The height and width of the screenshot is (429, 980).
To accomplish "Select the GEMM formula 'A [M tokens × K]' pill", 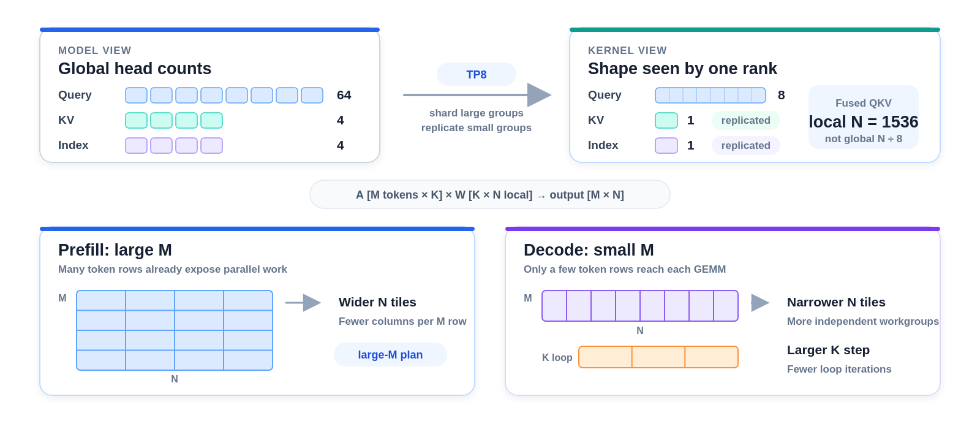I will pyautogui.click(x=490, y=194).
